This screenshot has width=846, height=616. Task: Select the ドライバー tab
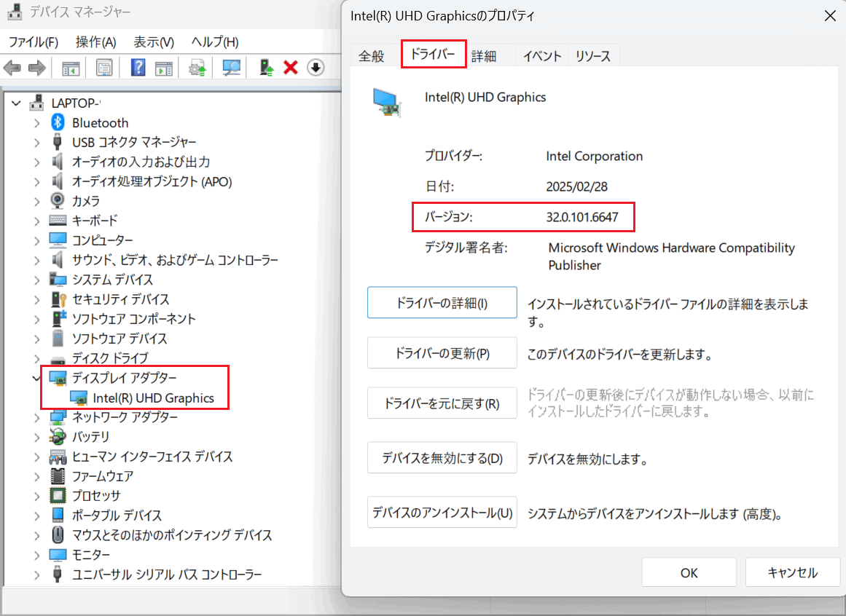(x=434, y=54)
